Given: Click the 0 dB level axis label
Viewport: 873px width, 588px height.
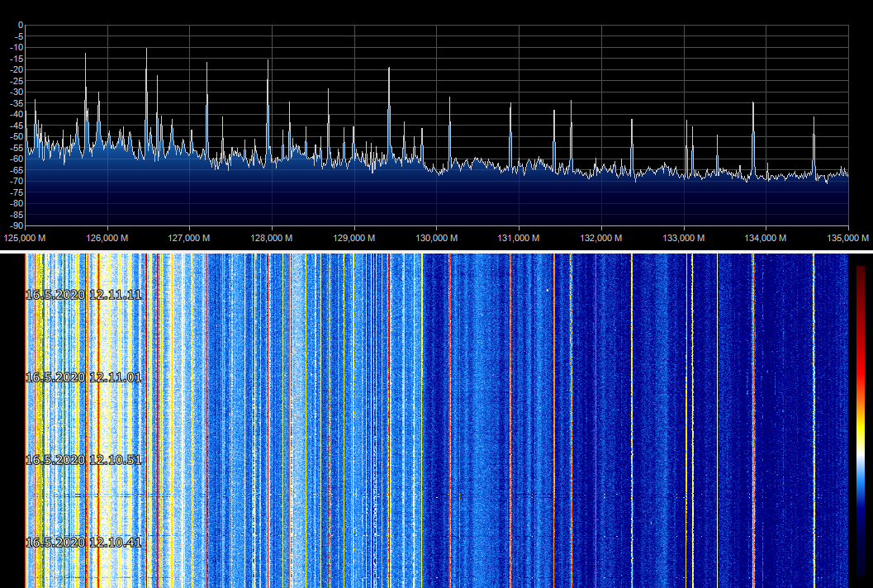Looking at the screenshot, I should pyautogui.click(x=20, y=25).
